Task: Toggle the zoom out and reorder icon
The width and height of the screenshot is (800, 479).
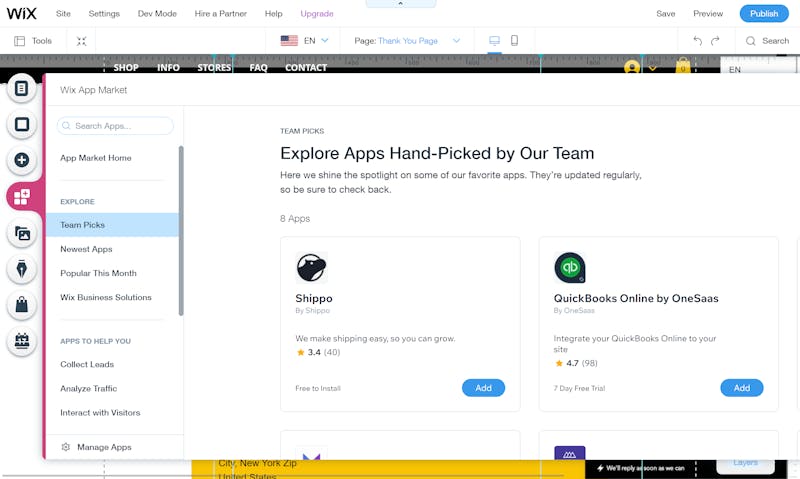Action: point(81,41)
